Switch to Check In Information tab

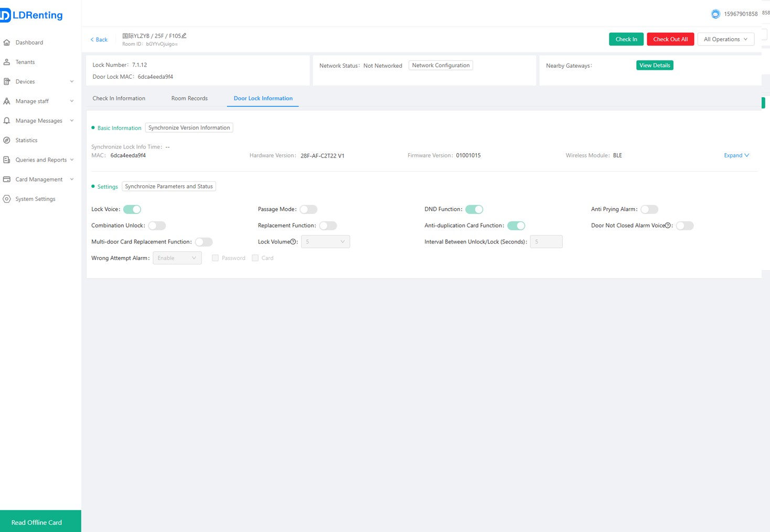tap(119, 98)
